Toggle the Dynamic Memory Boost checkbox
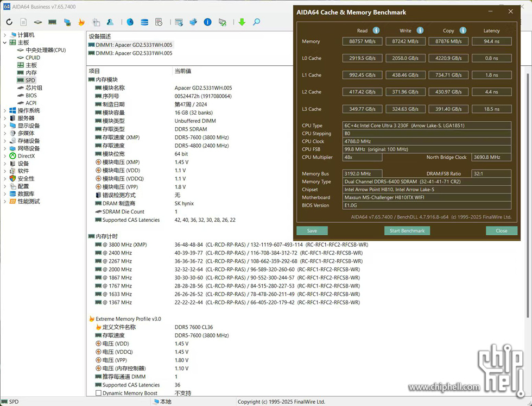 click(x=98, y=393)
